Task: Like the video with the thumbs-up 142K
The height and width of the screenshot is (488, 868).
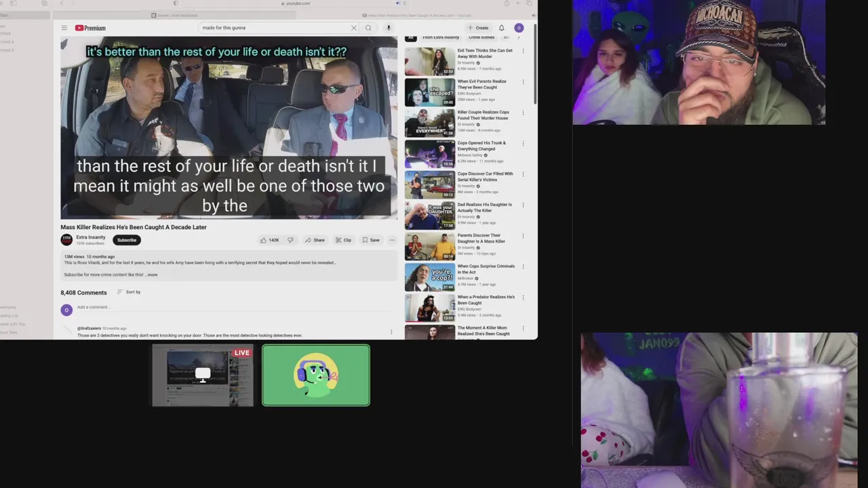Action: (269, 240)
